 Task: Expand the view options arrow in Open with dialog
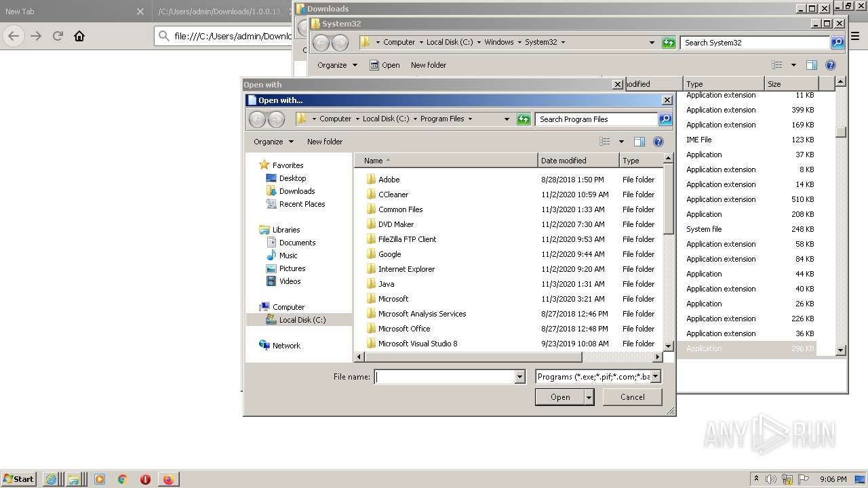pos(620,142)
